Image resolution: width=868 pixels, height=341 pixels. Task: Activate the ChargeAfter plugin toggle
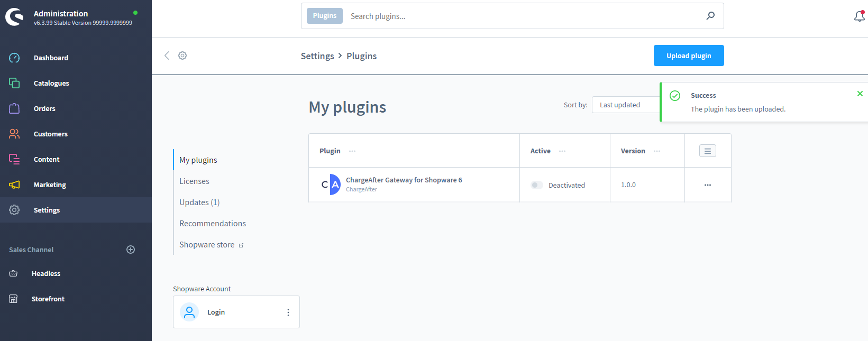pyautogui.click(x=537, y=185)
